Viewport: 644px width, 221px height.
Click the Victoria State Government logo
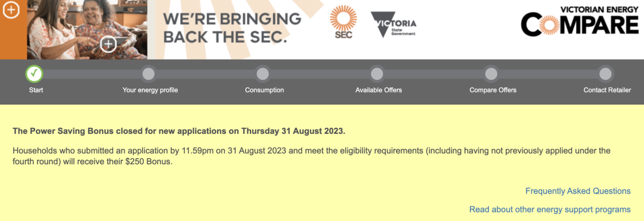(393, 24)
